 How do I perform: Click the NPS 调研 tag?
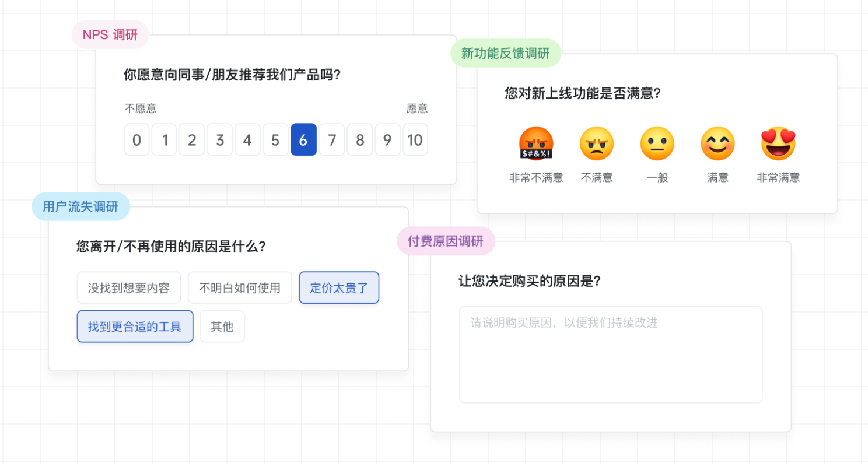[110, 35]
